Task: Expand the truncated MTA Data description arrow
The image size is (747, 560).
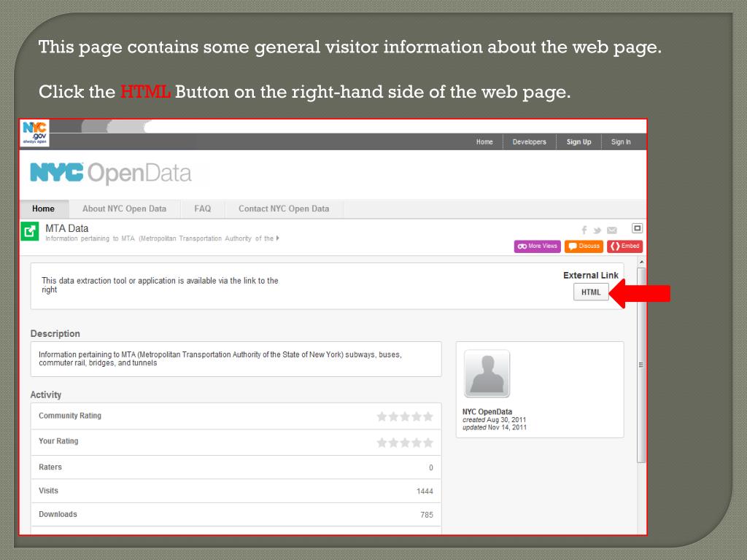Action: (278, 238)
